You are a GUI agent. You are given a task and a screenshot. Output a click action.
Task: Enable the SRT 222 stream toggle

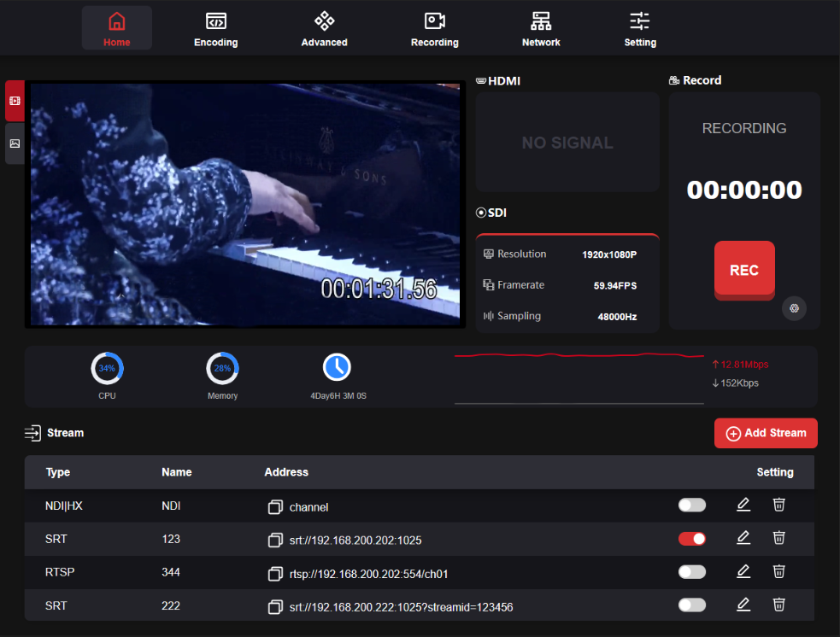tap(692, 605)
